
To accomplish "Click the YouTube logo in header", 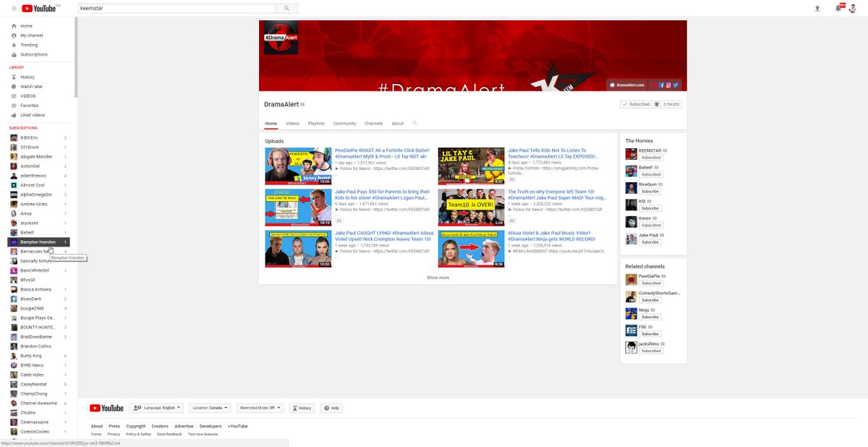I will [41, 9].
